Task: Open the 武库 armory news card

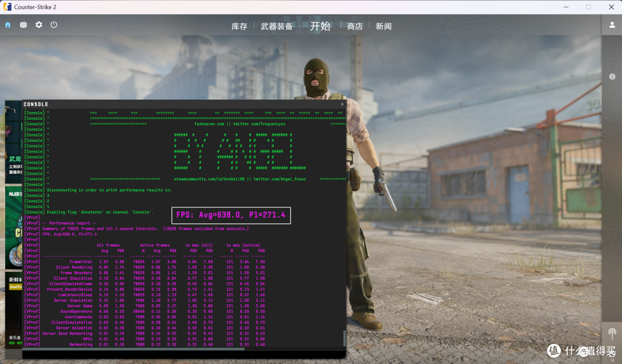Action: point(14,142)
